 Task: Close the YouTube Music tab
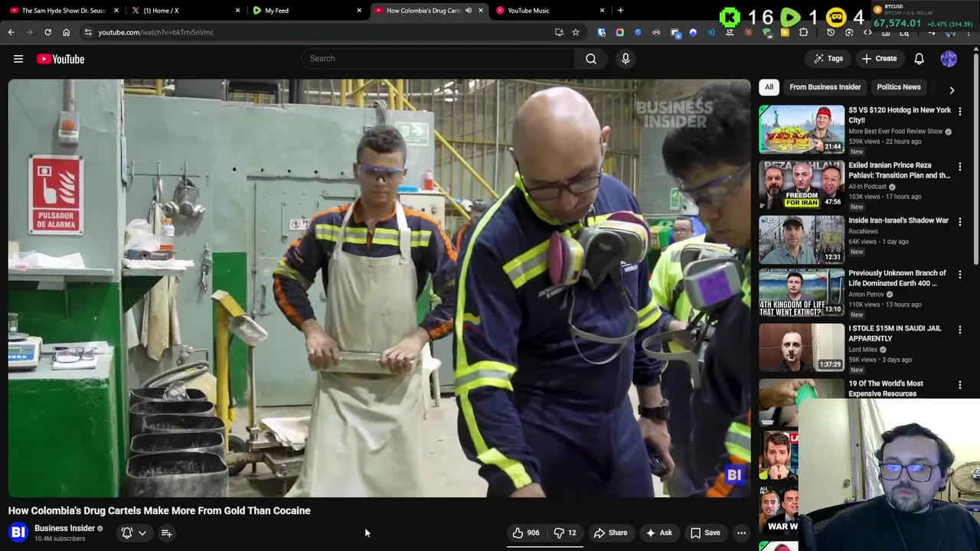click(602, 11)
